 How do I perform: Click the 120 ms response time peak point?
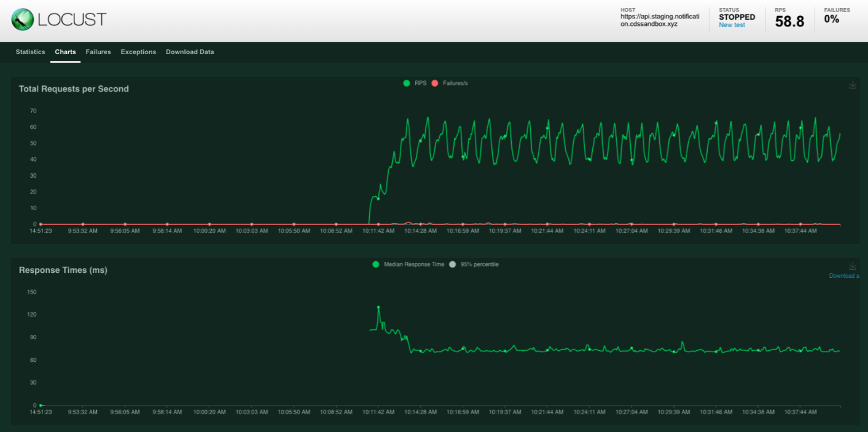point(378,307)
